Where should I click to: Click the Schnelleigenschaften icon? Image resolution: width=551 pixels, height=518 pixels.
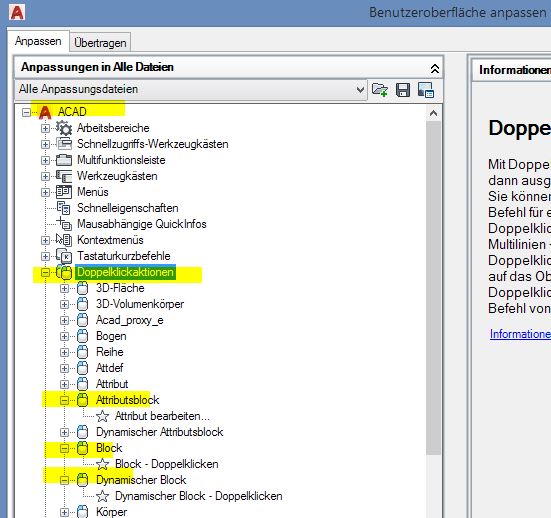tap(64, 208)
